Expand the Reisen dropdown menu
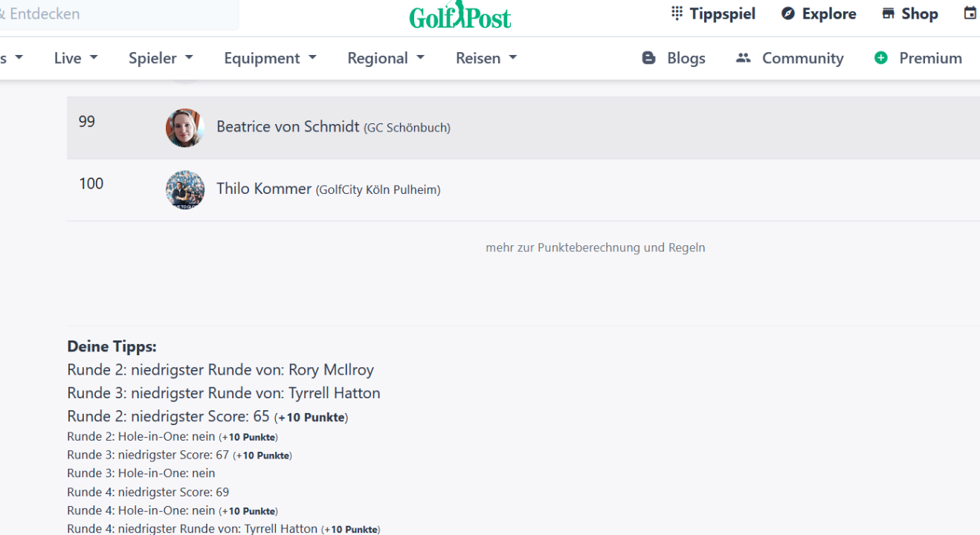Screen dimensions: 980x535 [486, 58]
